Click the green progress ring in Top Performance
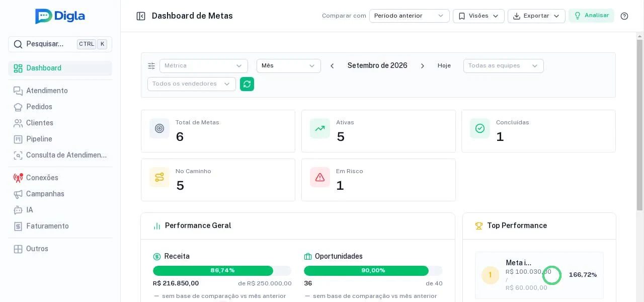 [552, 275]
